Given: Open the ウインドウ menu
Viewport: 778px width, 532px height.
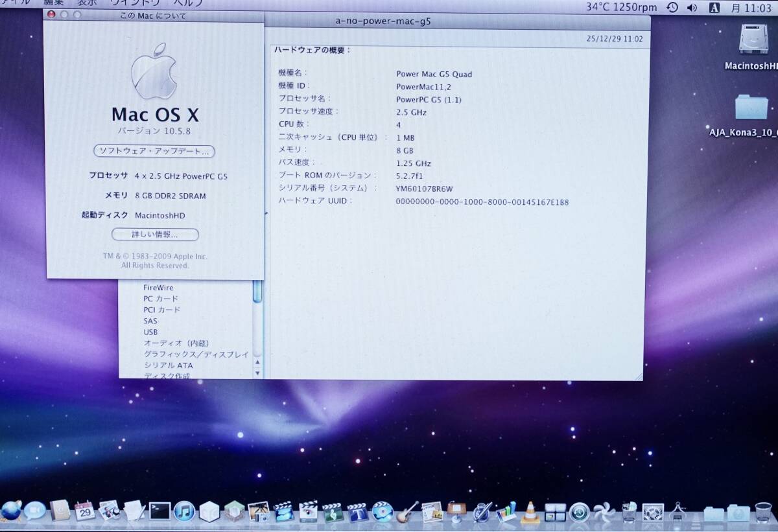Looking at the screenshot, I should point(134,3).
